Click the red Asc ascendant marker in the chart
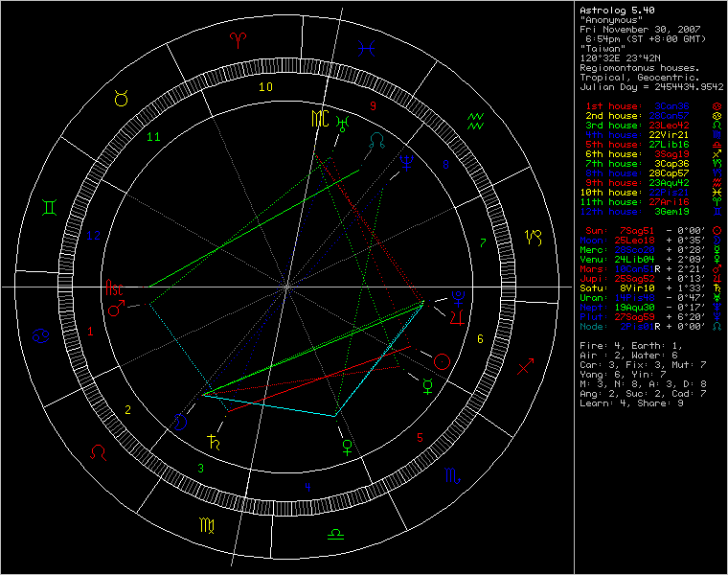The height and width of the screenshot is (575, 728). point(114,287)
